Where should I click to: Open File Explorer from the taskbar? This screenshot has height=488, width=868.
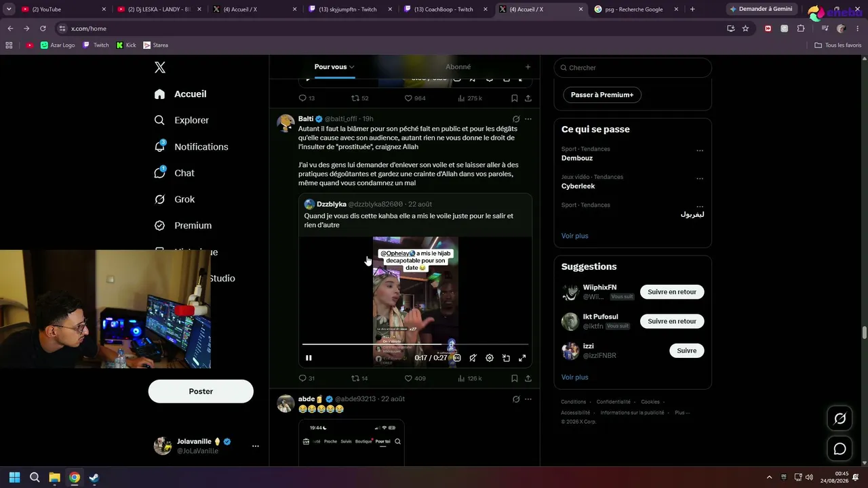54,477
